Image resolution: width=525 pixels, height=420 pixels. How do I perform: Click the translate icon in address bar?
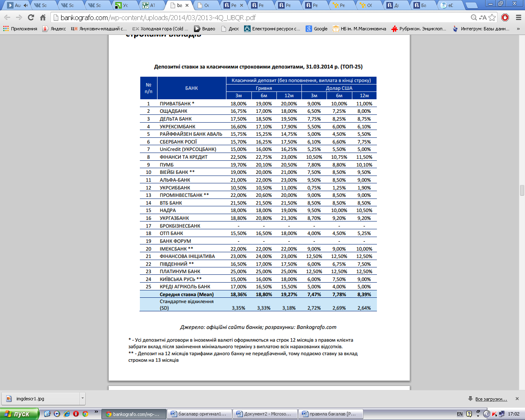(483, 18)
